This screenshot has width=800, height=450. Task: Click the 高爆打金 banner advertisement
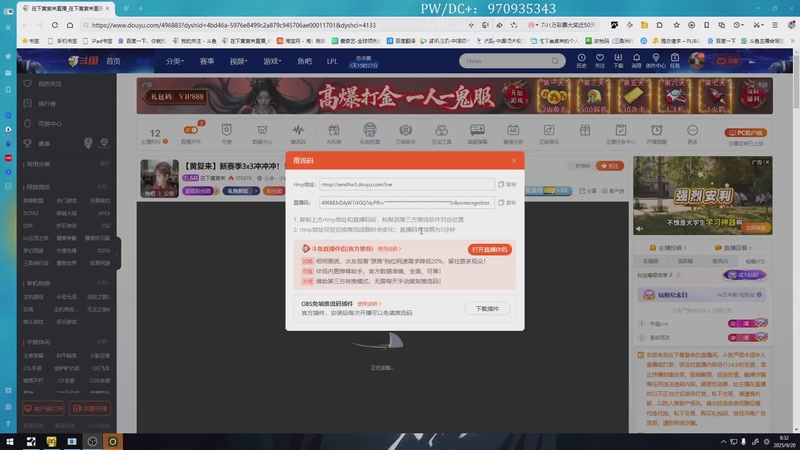tap(455, 95)
